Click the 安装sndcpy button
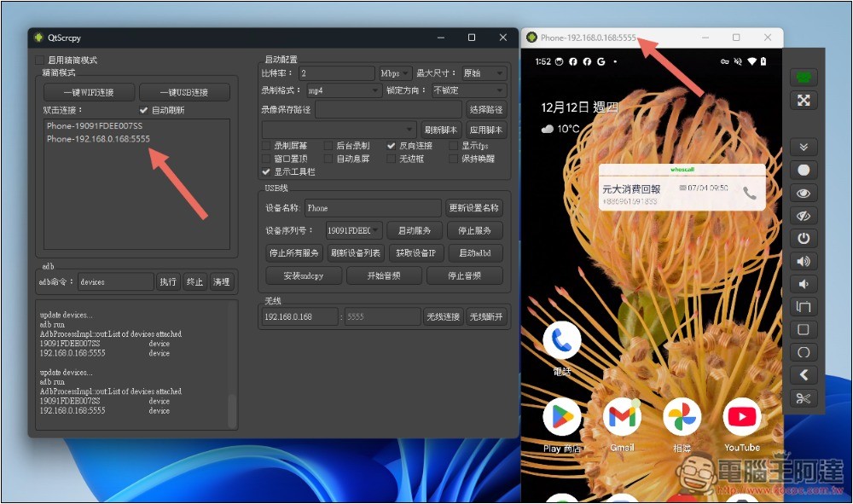The width and height of the screenshot is (853, 504). pos(304,275)
